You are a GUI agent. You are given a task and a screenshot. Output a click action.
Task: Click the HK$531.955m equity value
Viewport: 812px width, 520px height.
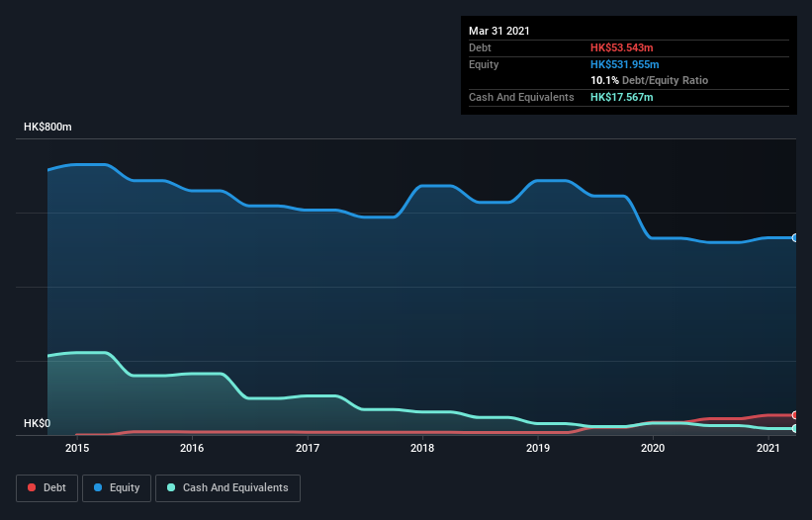(x=625, y=64)
